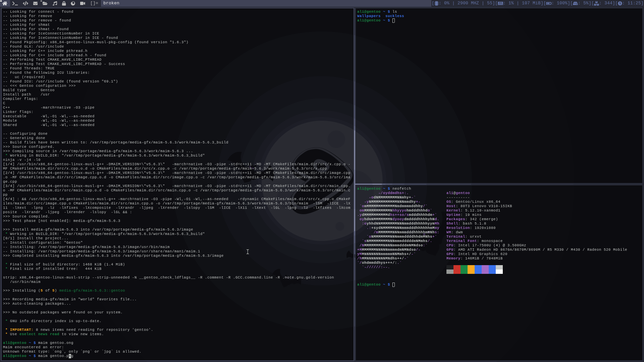Click the 2900 MHZ frequency readout
The width and height of the screenshot is (644, 362).
(468, 3)
